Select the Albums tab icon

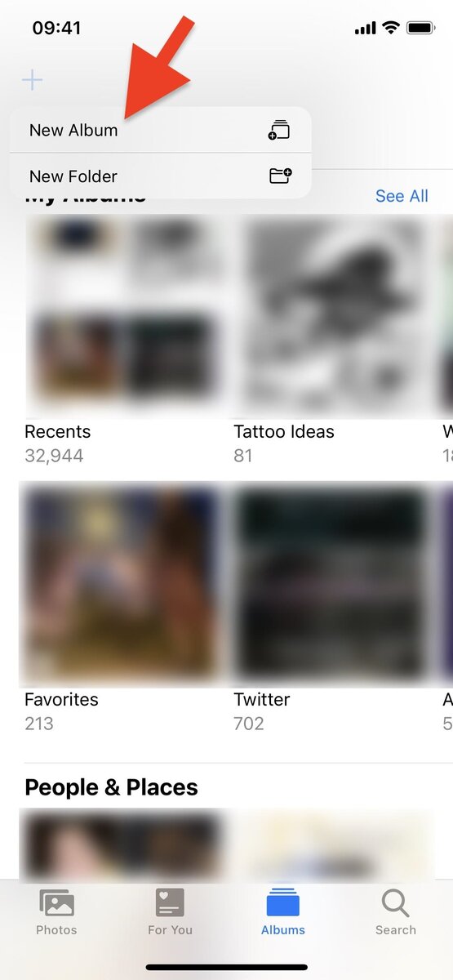point(283,902)
